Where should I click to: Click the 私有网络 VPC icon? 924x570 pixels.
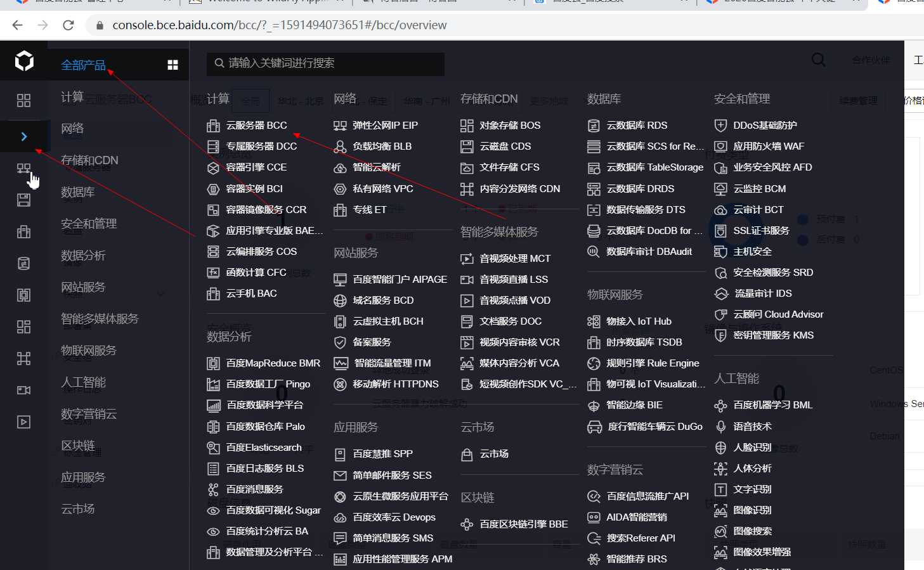click(x=340, y=189)
